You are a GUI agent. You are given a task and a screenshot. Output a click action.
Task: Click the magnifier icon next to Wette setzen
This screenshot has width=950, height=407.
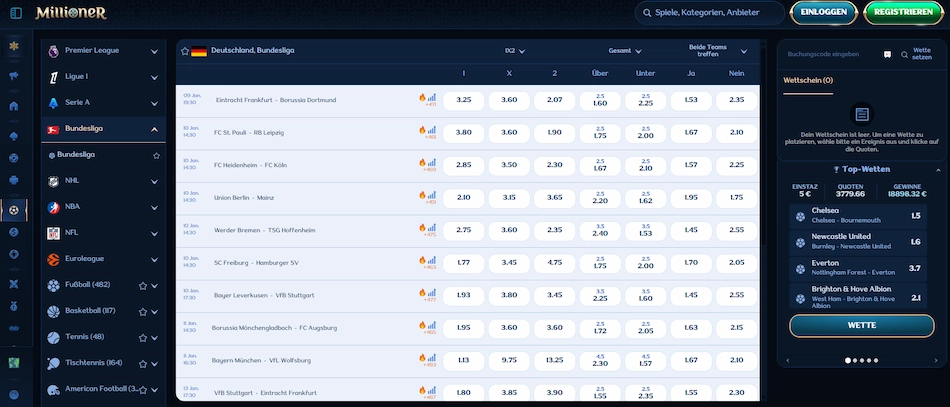(905, 55)
